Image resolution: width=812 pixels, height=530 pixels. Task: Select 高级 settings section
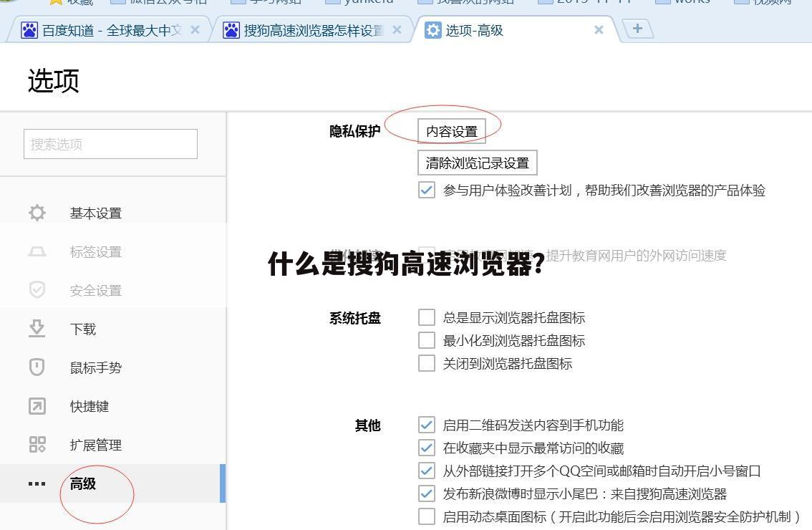pos(113,483)
